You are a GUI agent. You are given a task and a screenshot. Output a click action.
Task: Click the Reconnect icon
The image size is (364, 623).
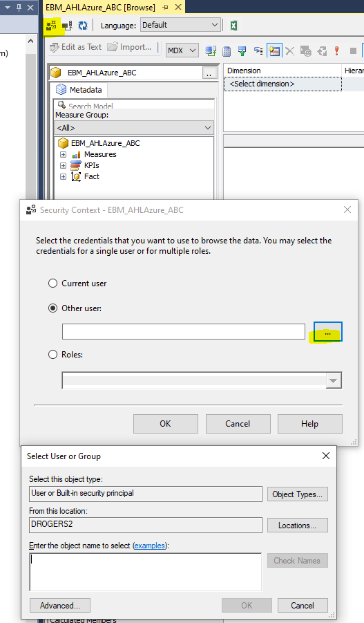(x=68, y=26)
